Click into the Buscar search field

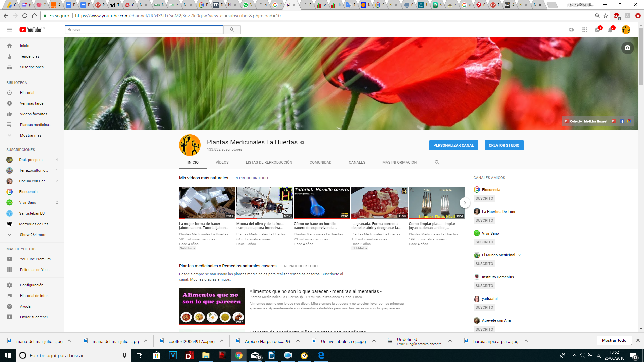click(144, 30)
